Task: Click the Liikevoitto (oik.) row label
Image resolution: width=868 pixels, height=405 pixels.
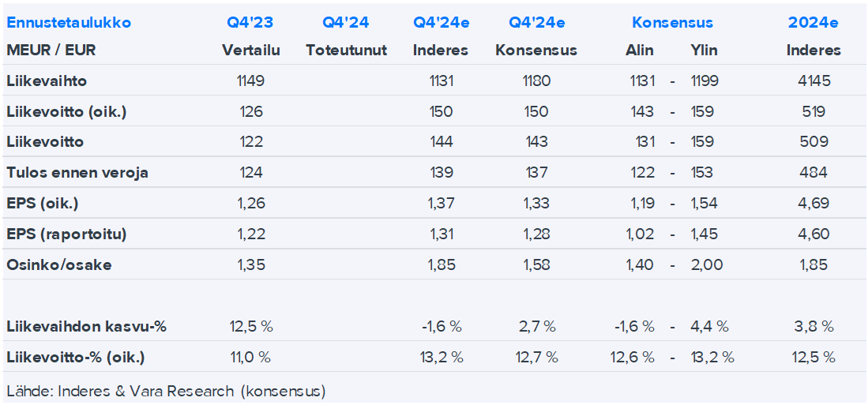Action: (66, 111)
